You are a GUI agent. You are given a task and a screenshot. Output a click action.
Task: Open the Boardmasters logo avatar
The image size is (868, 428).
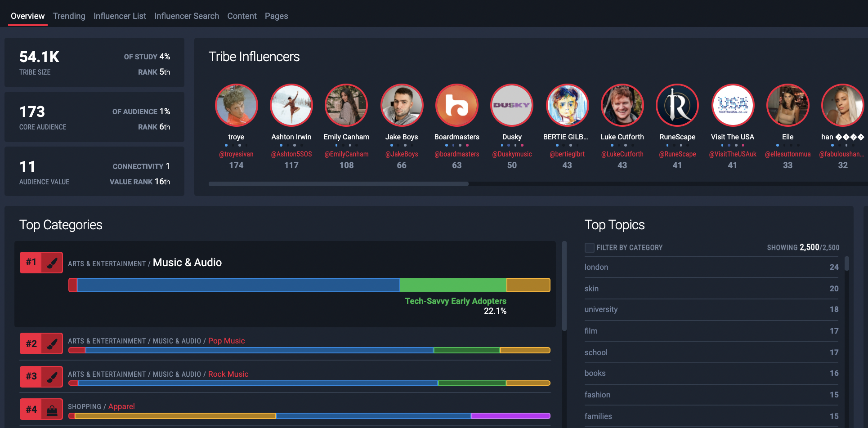pyautogui.click(x=456, y=105)
